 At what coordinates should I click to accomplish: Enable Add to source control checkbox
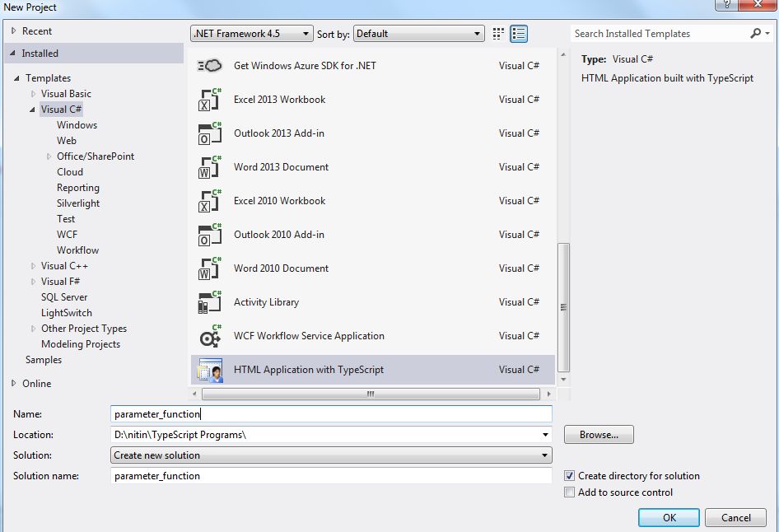pyautogui.click(x=569, y=492)
